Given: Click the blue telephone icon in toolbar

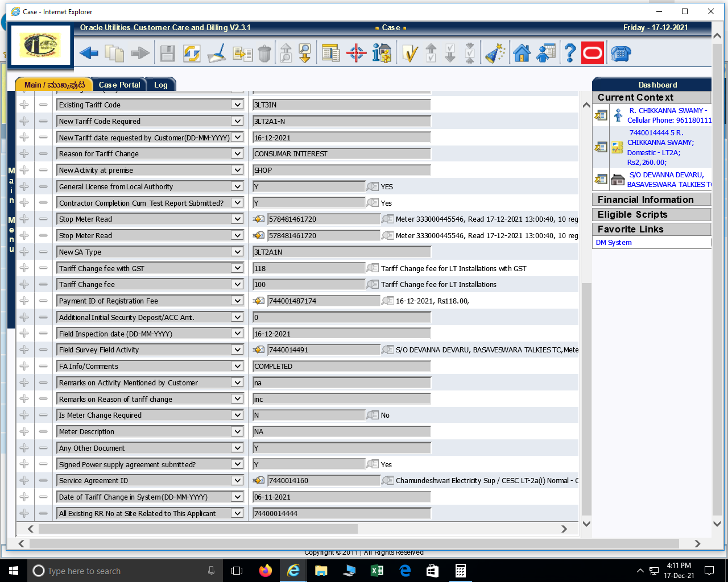Looking at the screenshot, I should click(x=621, y=53).
